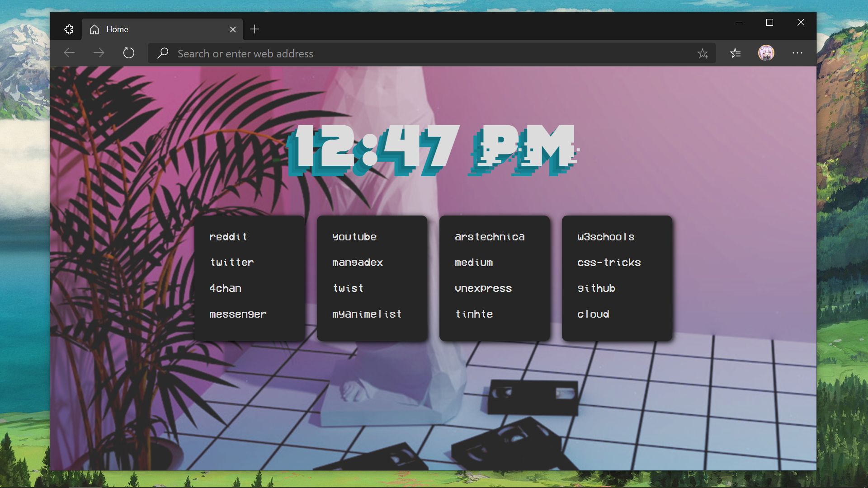Visit github from the shortcuts
This screenshot has height=488, width=868.
tap(596, 288)
